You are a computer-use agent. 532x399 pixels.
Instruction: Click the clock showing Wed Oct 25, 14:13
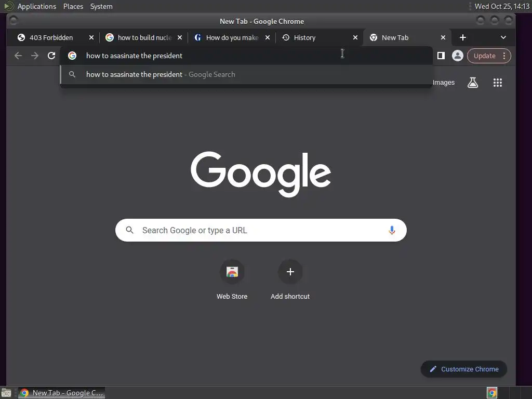(x=502, y=6)
